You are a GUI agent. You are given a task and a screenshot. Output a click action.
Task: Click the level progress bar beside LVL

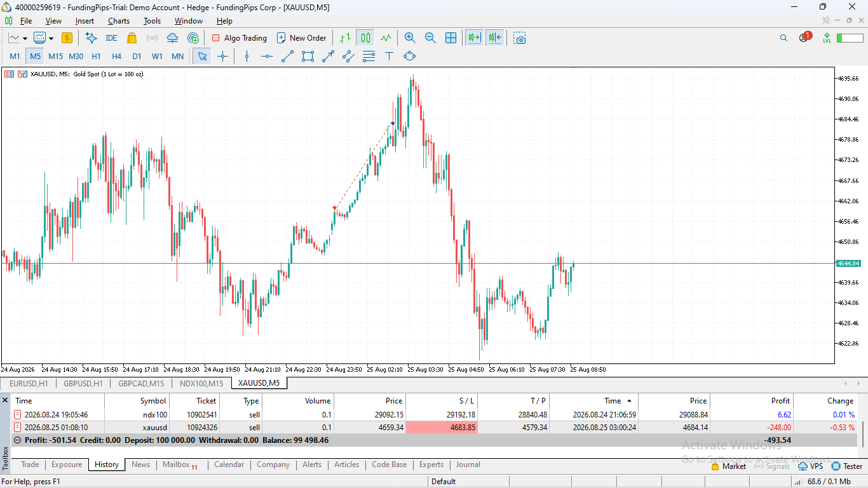click(x=850, y=38)
